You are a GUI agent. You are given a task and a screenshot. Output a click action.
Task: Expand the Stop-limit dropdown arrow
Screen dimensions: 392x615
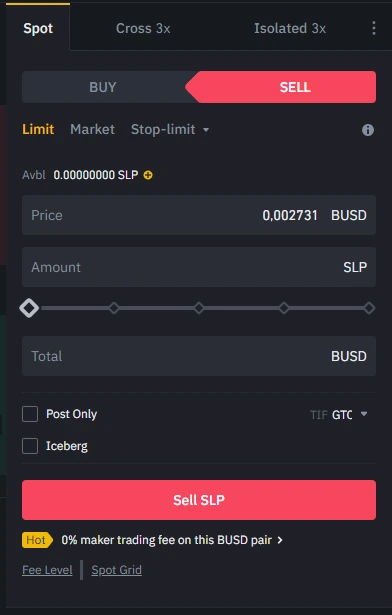click(x=206, y=129)
